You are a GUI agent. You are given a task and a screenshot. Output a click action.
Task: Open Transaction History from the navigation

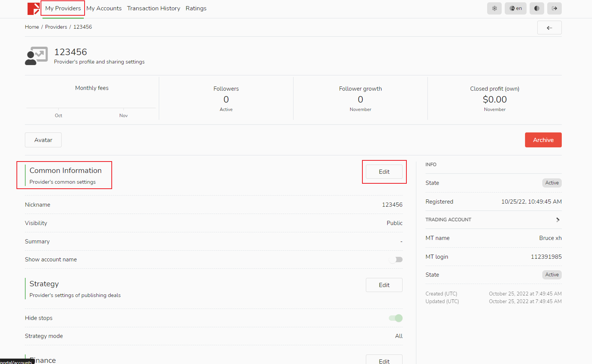click(153, 8)
